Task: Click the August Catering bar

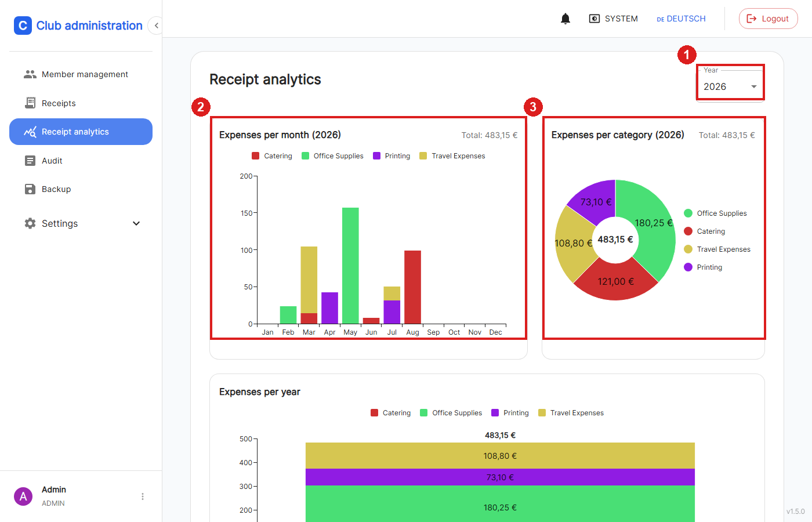Action: 412,287
